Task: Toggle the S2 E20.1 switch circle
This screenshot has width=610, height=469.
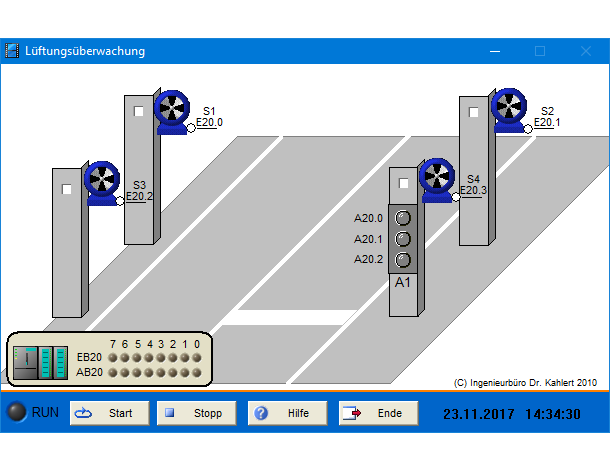Action: click(528, 129)
